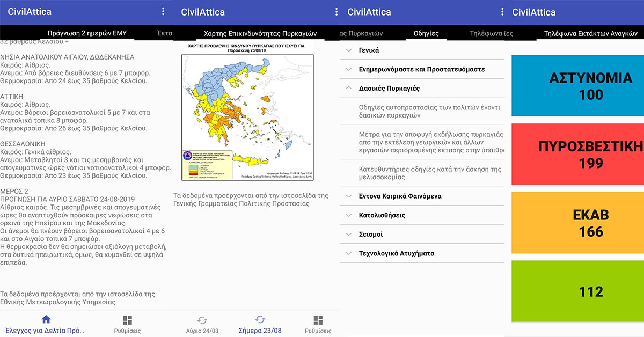Select the Εθνικής Μετεωρολογικής Υπηρεσίας source note
Screen dimensions: 644x337
(78, 298)
